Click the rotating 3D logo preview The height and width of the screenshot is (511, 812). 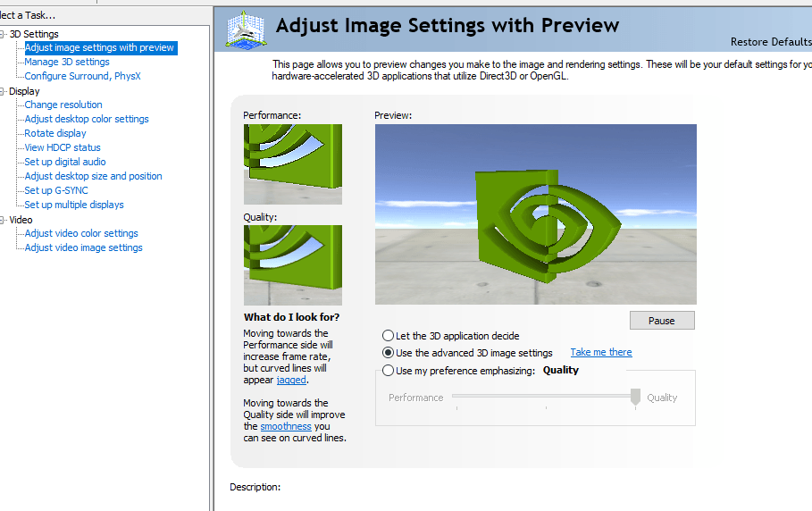535,214
